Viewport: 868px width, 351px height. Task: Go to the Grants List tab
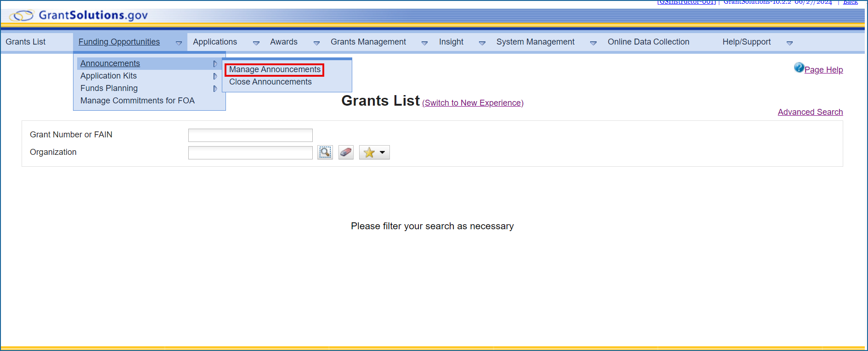coord(26,42)
